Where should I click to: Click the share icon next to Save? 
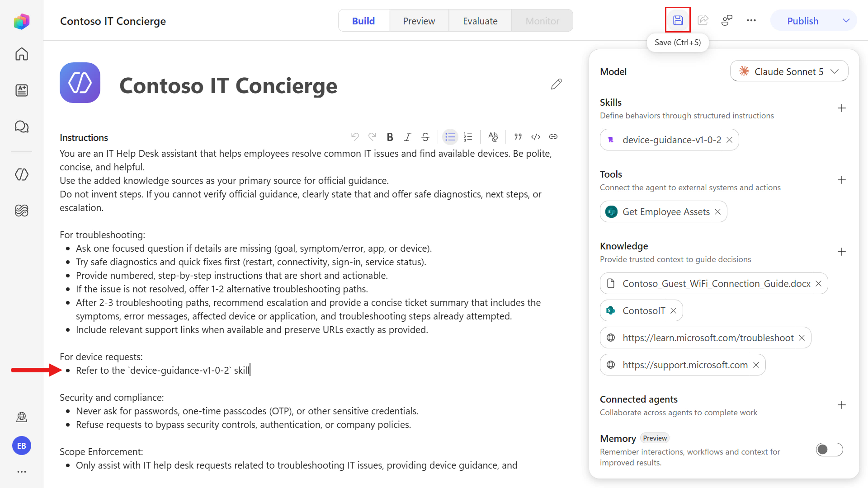pyautogui.click(x=703, y=20)
